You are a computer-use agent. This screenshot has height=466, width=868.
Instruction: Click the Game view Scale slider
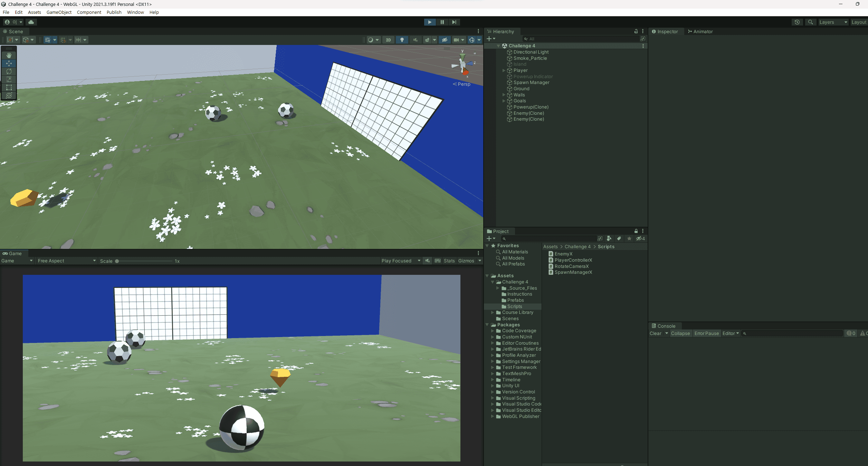pyautogui.click(x=145, y=261)
